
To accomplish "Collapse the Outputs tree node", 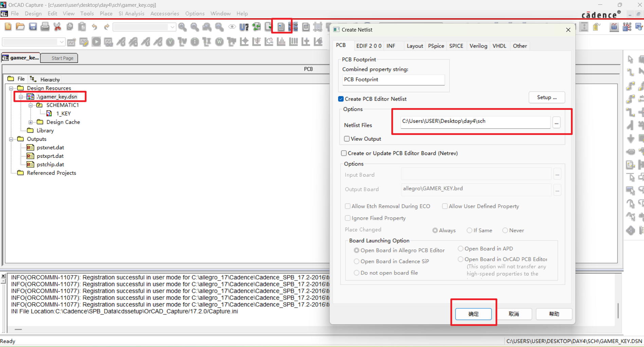I will tap(11, 139).
